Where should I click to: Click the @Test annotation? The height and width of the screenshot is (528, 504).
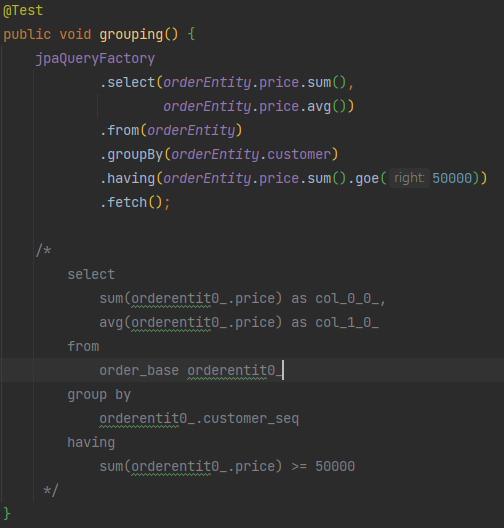[x=23, y=11]
